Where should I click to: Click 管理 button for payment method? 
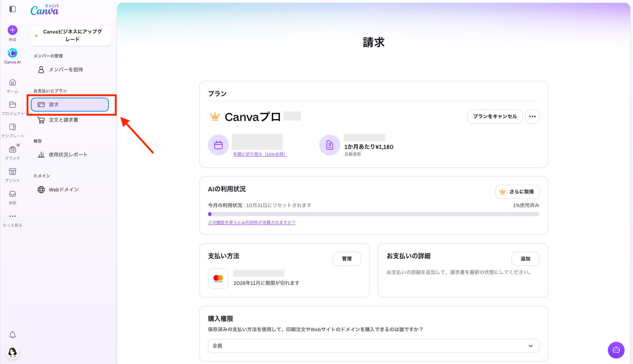347,259
